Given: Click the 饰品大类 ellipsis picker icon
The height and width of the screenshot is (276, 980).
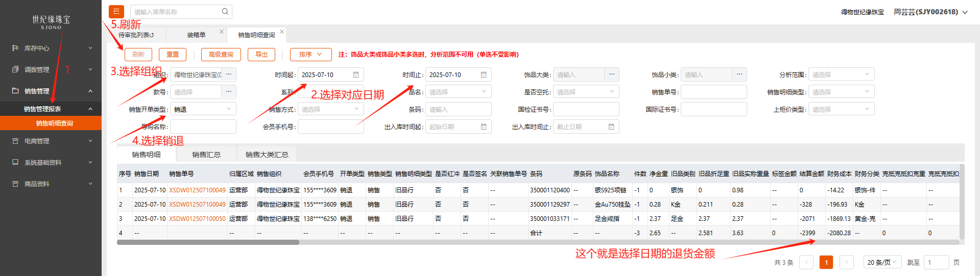Looking at the screenshot, I should (611, 74).
